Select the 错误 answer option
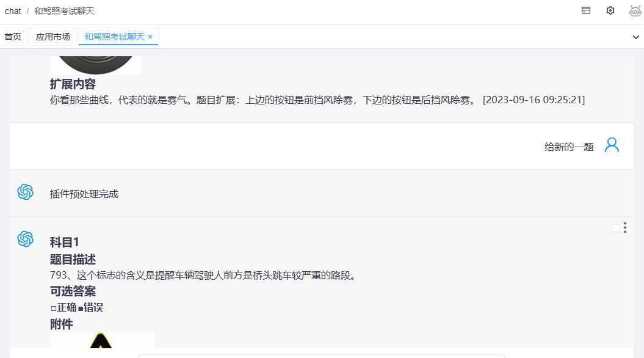This screenshot has width=644, height=358. coord(90,308)
